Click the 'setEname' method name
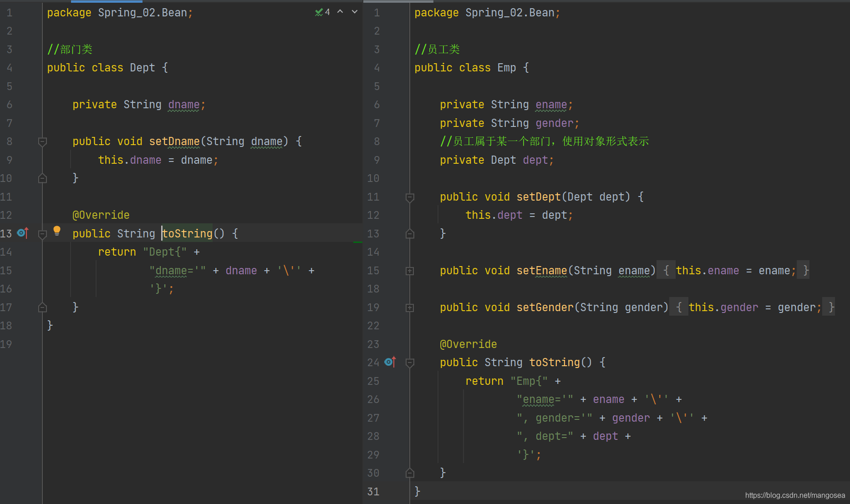This screenshot has height=504, width=850. (542, 271)
